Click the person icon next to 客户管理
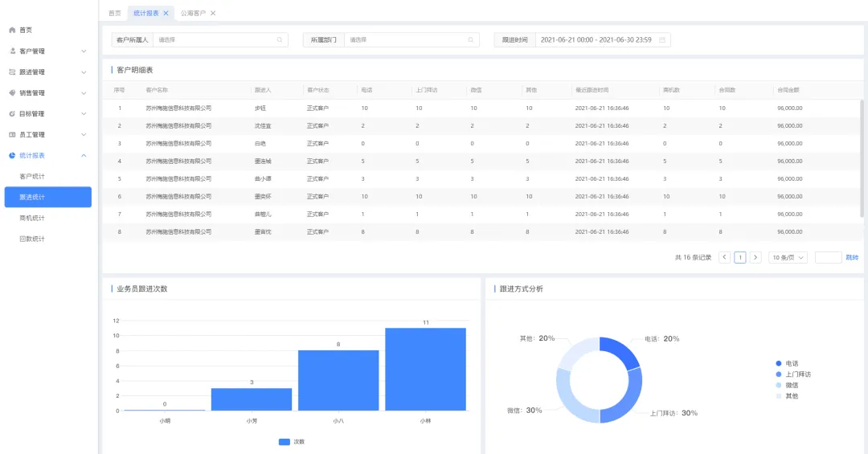This screenshot has height=454, width=868. click(12, 51)
